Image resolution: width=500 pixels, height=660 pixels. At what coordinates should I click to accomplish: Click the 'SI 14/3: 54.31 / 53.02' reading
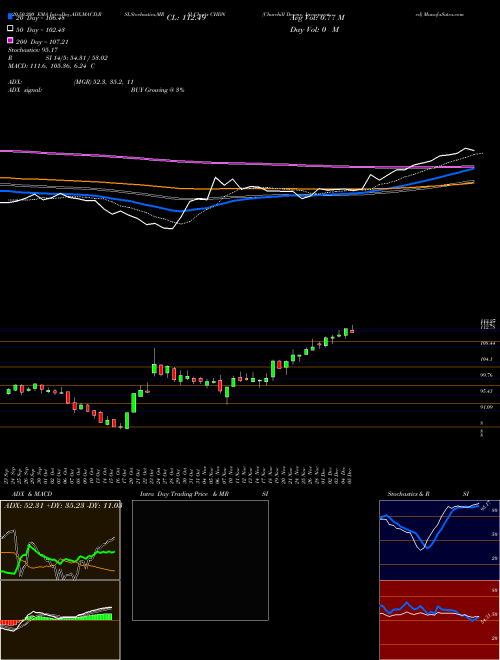point(77,58)
